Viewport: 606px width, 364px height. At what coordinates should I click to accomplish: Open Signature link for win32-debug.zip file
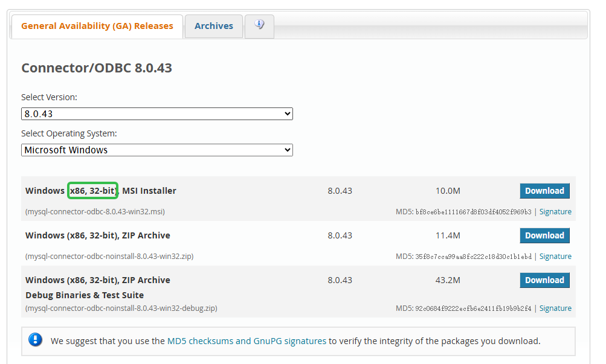click(555, 308)
